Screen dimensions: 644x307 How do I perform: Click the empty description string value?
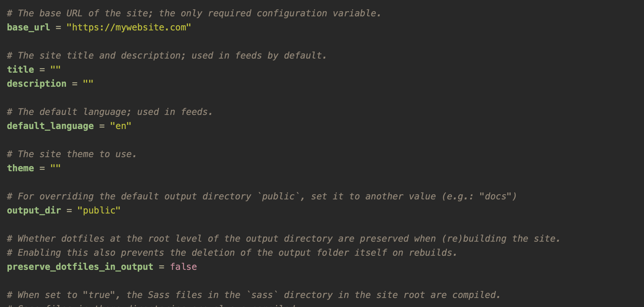88,84
